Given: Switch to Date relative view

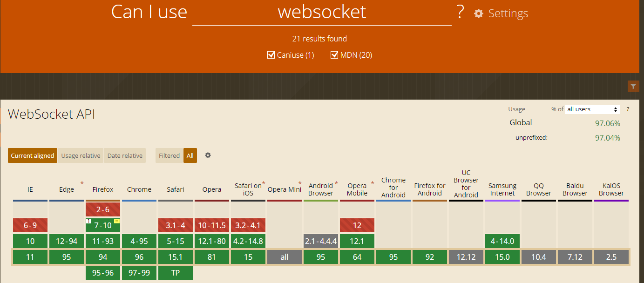Looking at the screenshot, I should click(125, 155).
